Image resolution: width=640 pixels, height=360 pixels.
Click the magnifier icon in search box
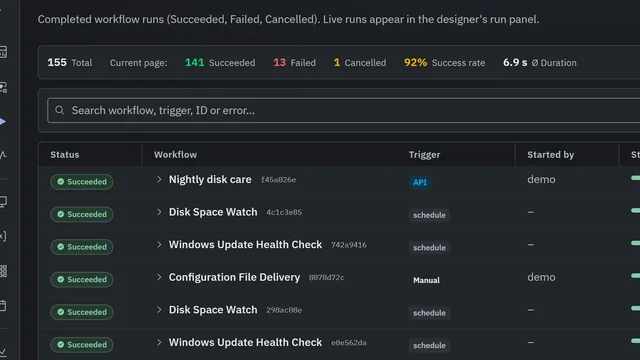coord(60,110)
